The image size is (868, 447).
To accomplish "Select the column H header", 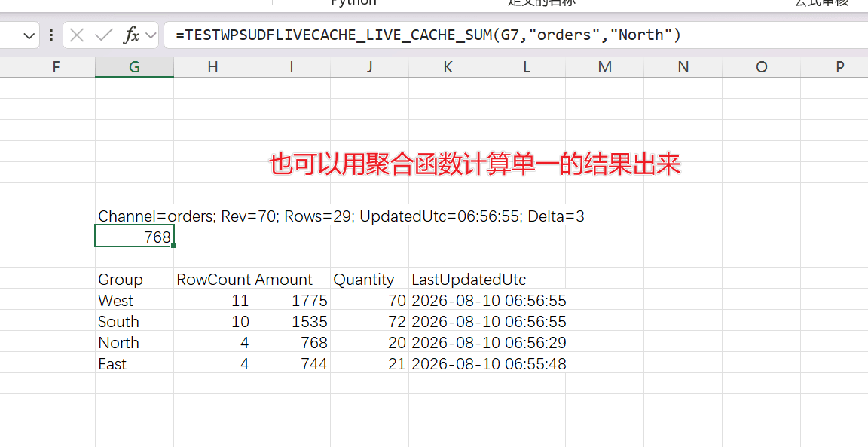I will 212,67.
